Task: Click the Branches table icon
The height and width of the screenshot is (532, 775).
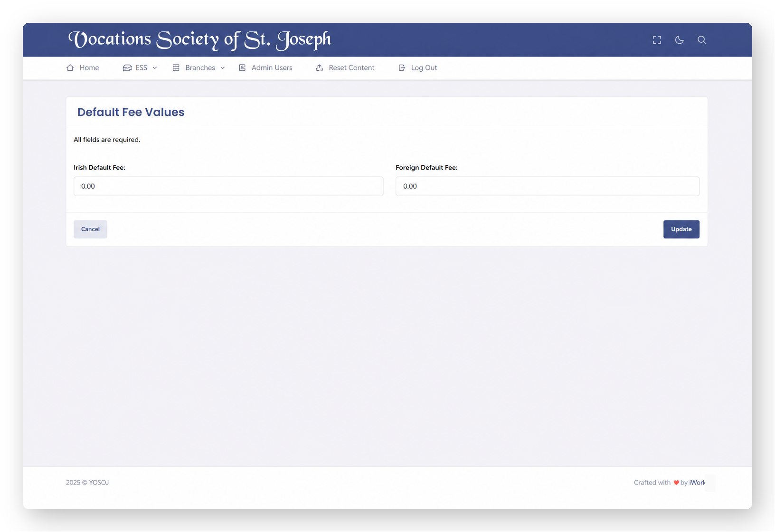Action: coord(176,68)
